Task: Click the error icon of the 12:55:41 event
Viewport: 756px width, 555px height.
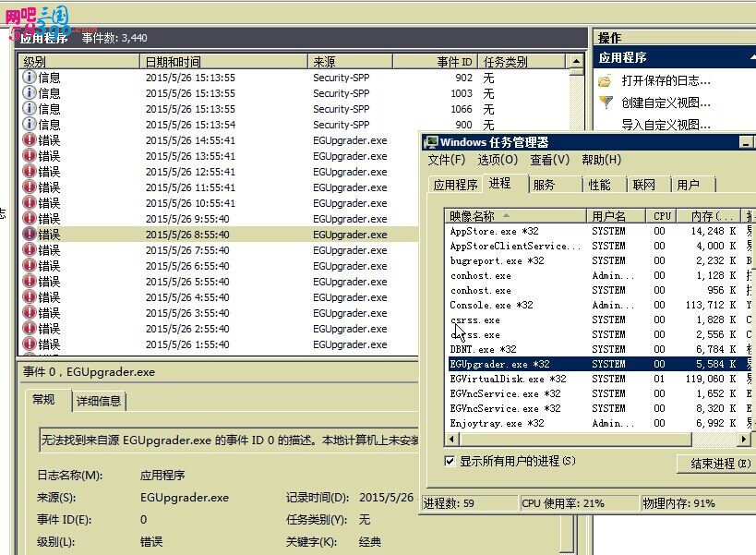Action: pyautogui.click(x=30, y=171)
